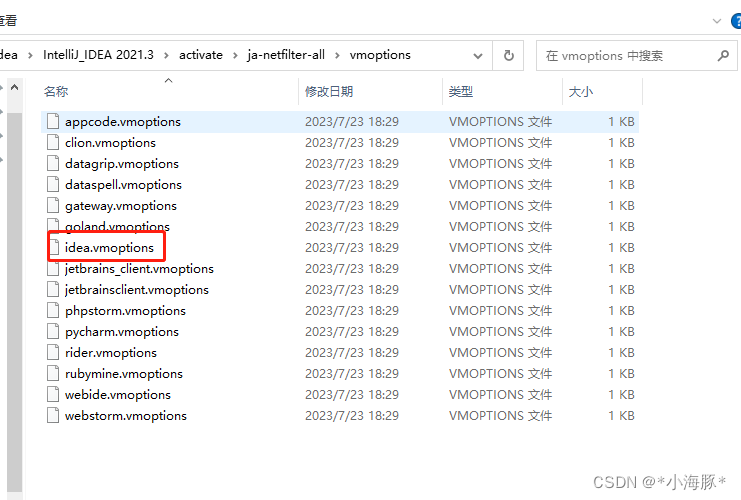Viewport: 741px width, 500px height.
Task: Open the address bar history dropdown
Action: tap(478, 56)
